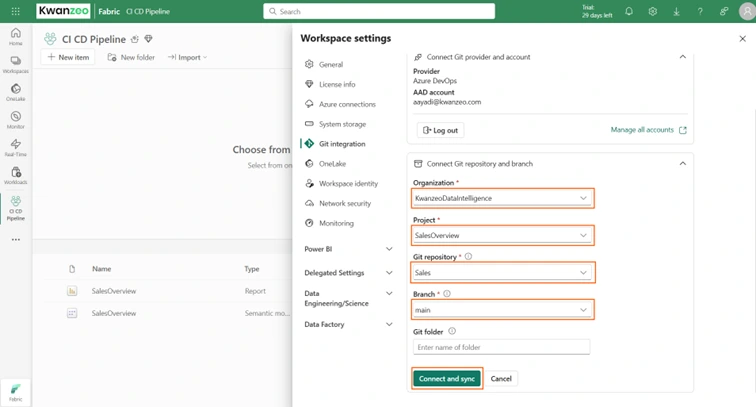
Task: Open downloads arrow icon in top bar
Action: coord(676,11)
